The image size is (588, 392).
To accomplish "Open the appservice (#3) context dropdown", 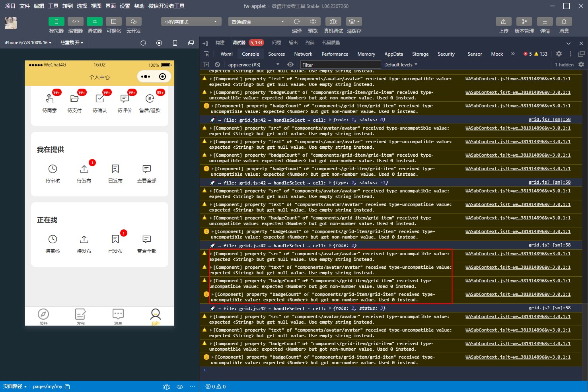I will pyautogui.click(x=253, y=64).
